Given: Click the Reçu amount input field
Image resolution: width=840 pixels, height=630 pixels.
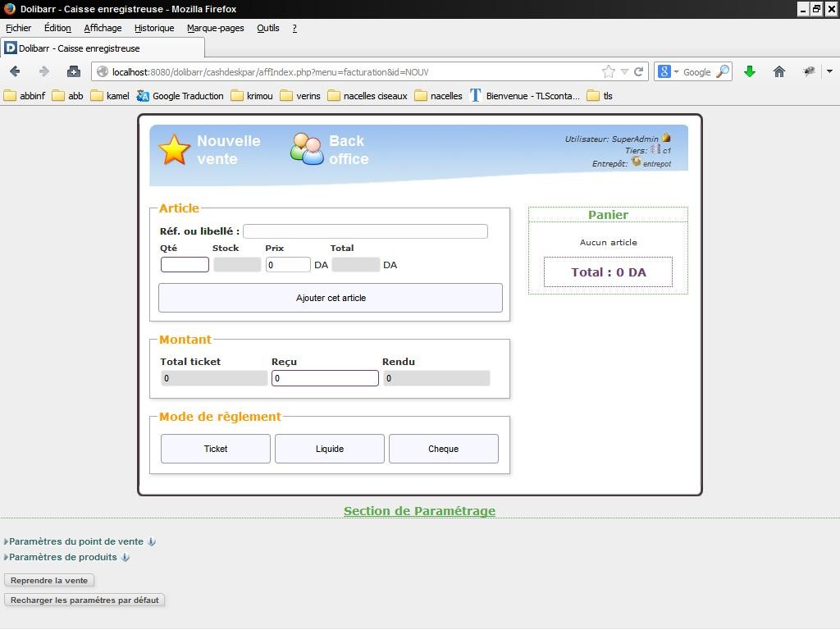Looking at the screenshot, I should pos(325,378).
